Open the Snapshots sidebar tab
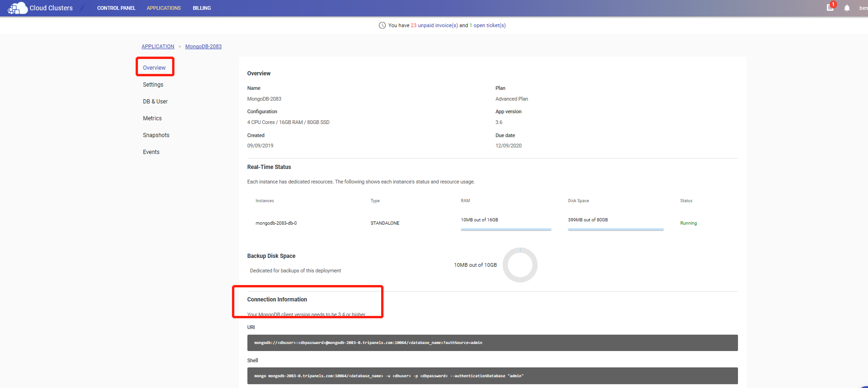This screenshot has width=868, height=388. click(156, 135)
